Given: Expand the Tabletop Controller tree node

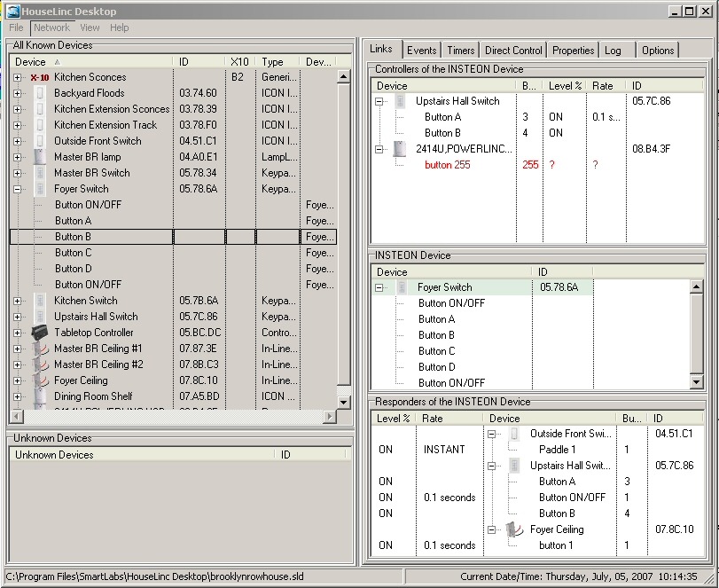Looking at the screenshot, I should [x=18, y=333].
